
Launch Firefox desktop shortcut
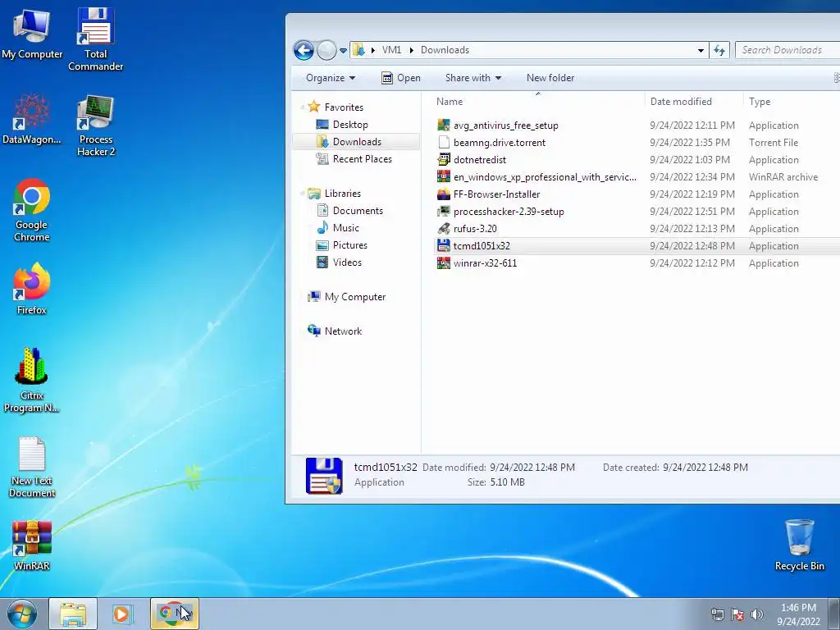click(32, 289)
